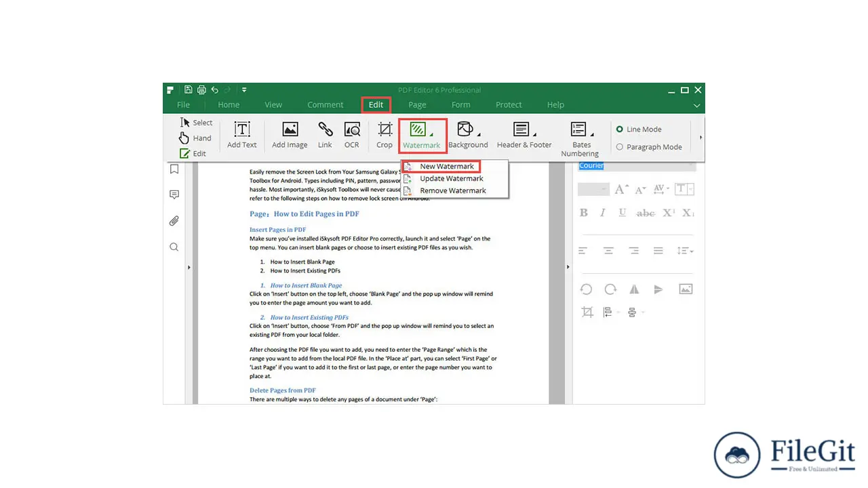Image resolution: width=868 pixels, height=488 pixels.
Task: Toggle Bold formatting
Action: pos(584,213)
